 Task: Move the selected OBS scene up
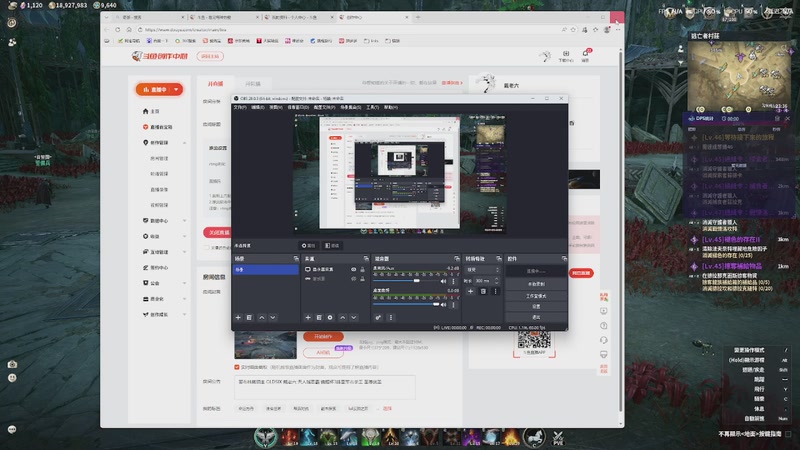(x=262, y=317)
